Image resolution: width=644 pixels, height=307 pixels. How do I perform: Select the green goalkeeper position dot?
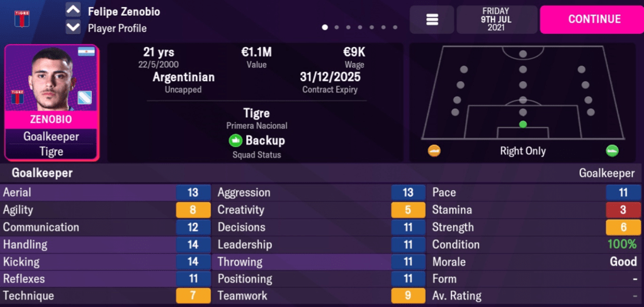pyautogui.click(x=523, y=124)
